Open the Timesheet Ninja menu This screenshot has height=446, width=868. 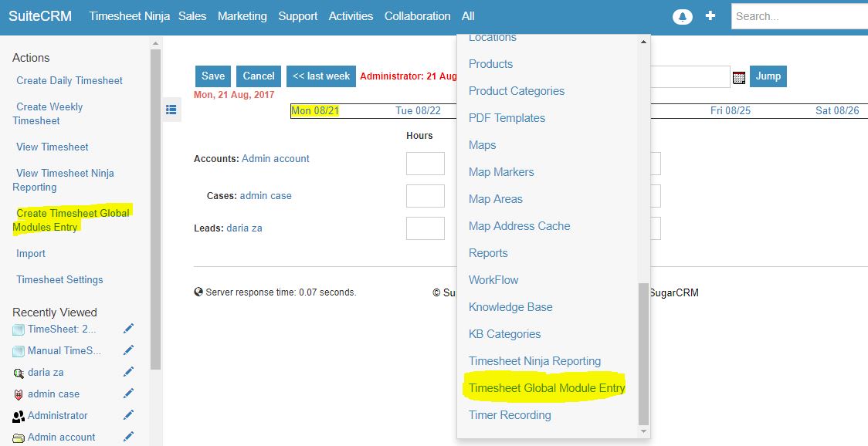[130, 17]
